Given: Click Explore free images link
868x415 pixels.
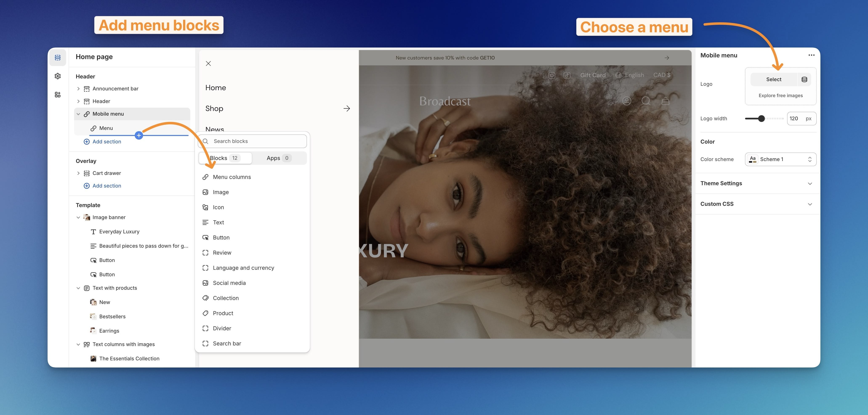Looking at the screenshot, I should [780, 96].
